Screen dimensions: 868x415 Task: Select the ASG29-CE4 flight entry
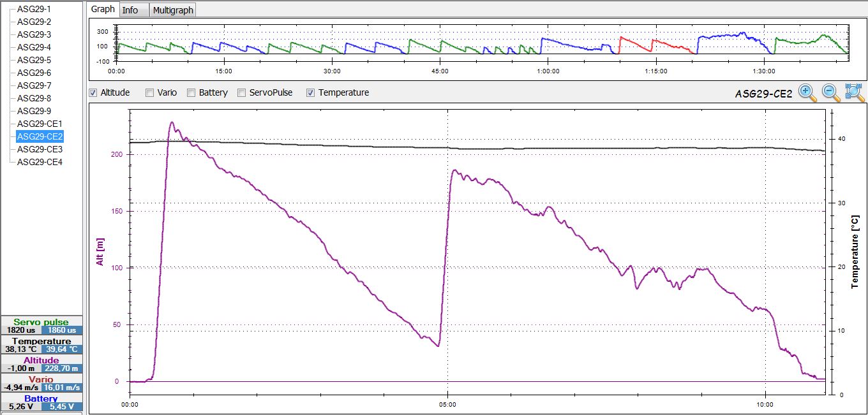pyautogui.click(x=40, y=162)
